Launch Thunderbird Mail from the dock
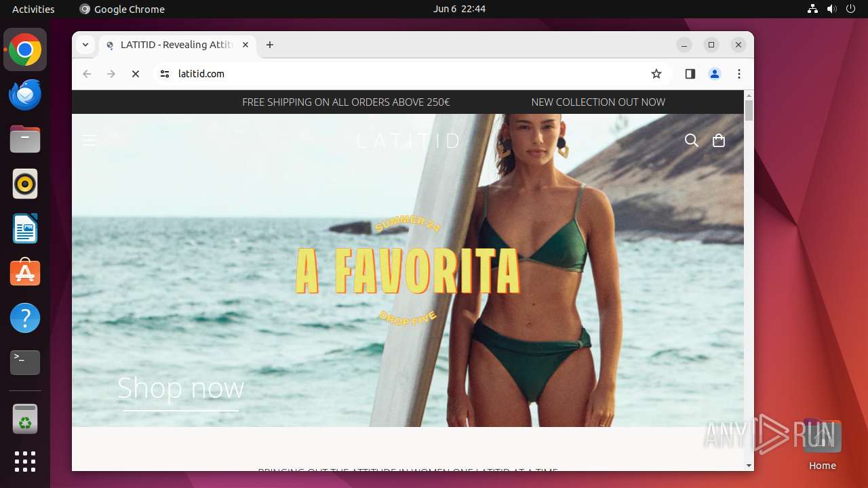Image resolution: width=868 pixels, height=488 pixels. pos(25,95)
